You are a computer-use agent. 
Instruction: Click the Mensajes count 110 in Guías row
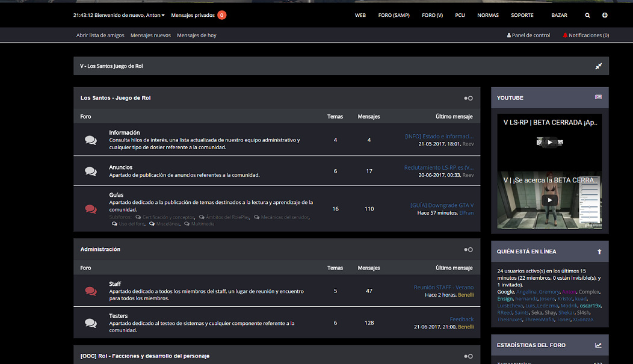(369, 209)
